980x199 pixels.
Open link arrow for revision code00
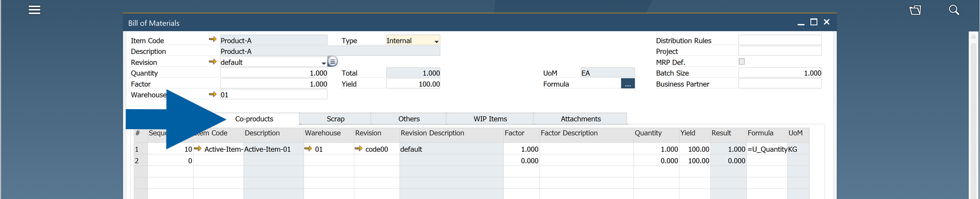(358, 149)
